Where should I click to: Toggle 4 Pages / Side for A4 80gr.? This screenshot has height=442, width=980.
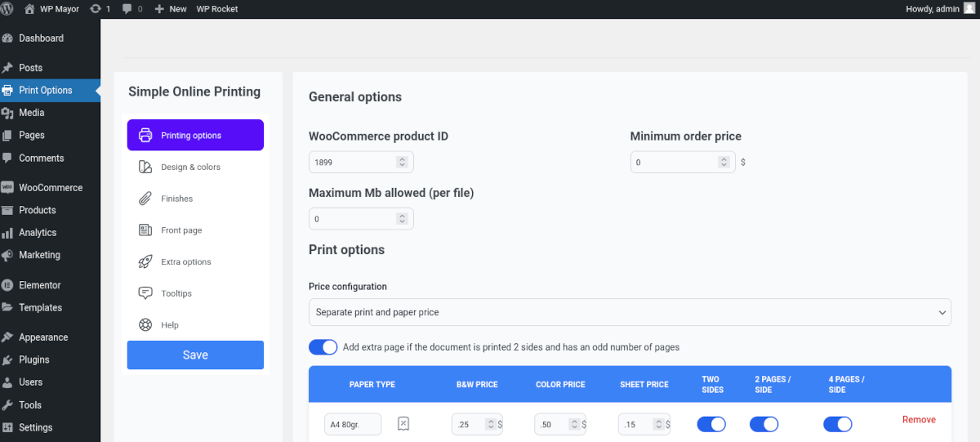coord(838,424)
